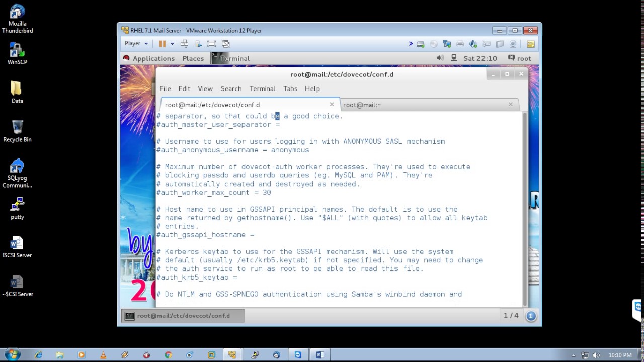Viewport: 644px width, 362px height.
Task: Open the Sat 22:10 clock menu
Action: coord(480,58)
